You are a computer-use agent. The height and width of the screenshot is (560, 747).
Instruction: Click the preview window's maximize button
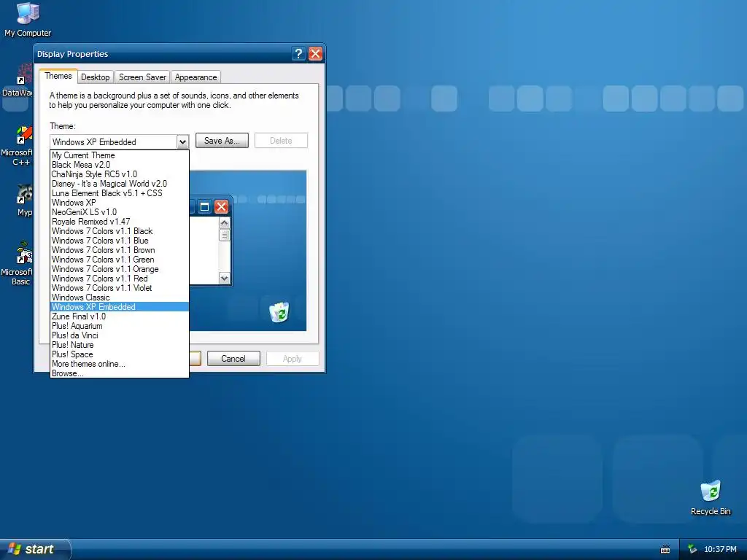(x=204, y=206)
